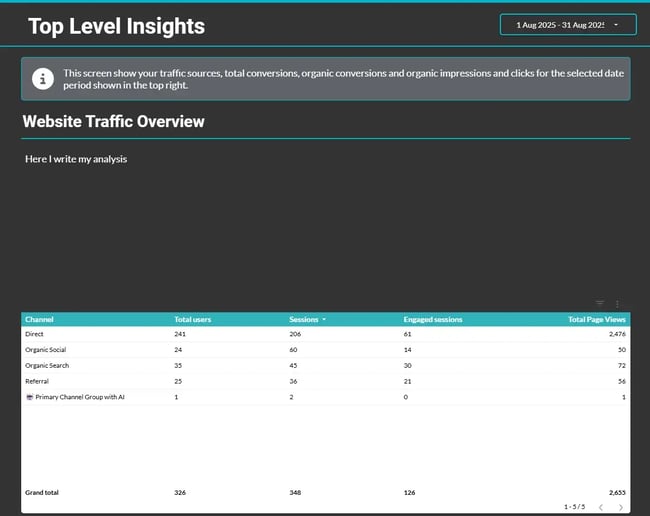Sort table by Total users column
650x516 pixels.
pyautogui.click(x=192, y=320)
